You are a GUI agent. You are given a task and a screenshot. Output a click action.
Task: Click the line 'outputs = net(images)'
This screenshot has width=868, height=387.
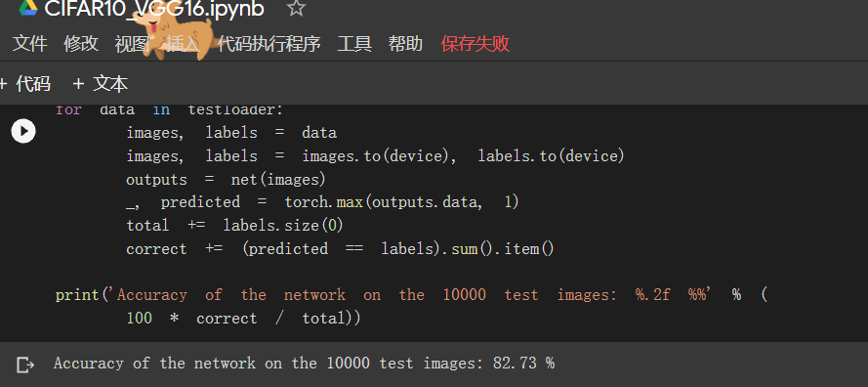[226, 180]
